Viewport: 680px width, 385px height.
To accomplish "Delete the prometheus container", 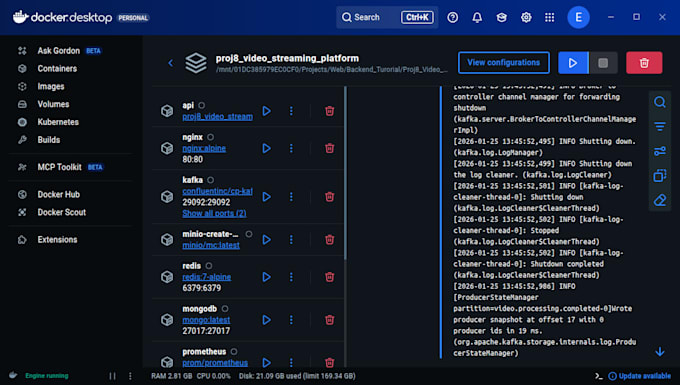I will [x=330, y=362].
